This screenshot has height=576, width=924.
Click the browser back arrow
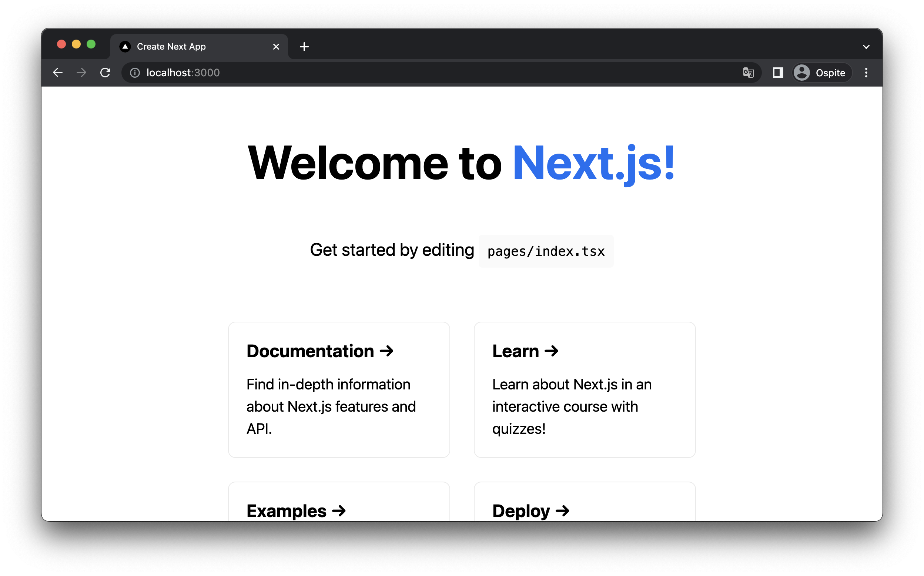(x=58, y=73)
